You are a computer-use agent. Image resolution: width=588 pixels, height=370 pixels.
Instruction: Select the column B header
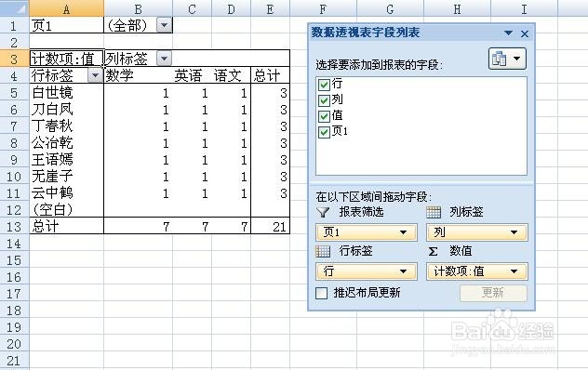click(x=138, y=8)
